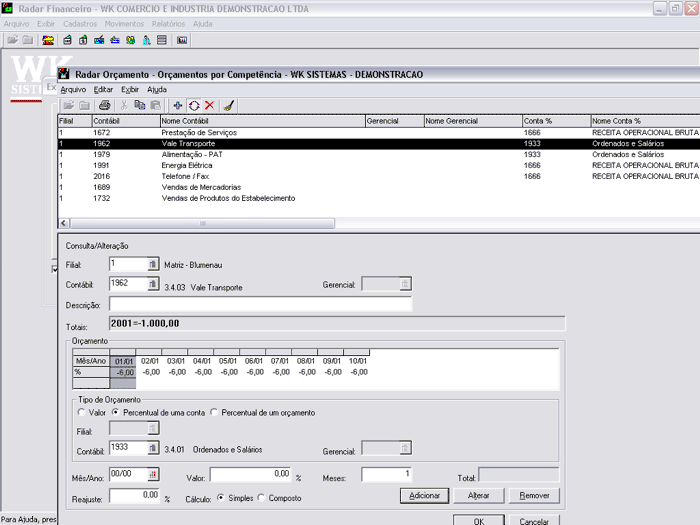The image size is (700, 525).
Task: Click the Descrição text field
Action: [x=260, y=305]
